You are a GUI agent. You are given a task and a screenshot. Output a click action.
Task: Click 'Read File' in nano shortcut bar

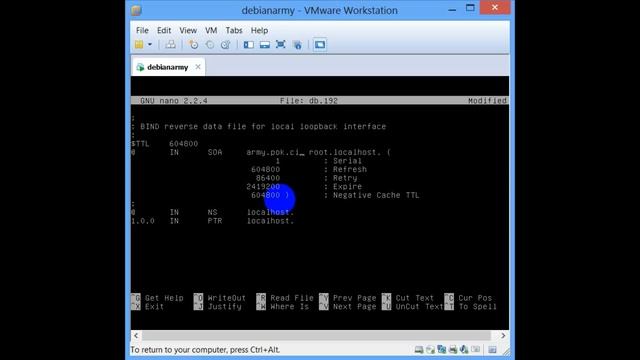pos(292,298)
